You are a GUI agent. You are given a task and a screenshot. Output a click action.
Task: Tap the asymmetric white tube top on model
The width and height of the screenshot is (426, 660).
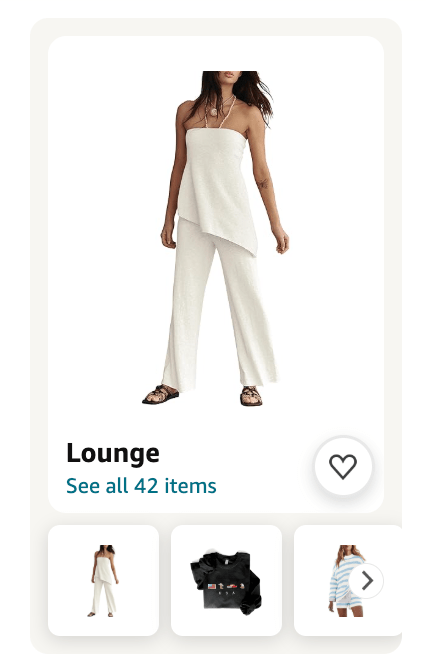[219, 189]
